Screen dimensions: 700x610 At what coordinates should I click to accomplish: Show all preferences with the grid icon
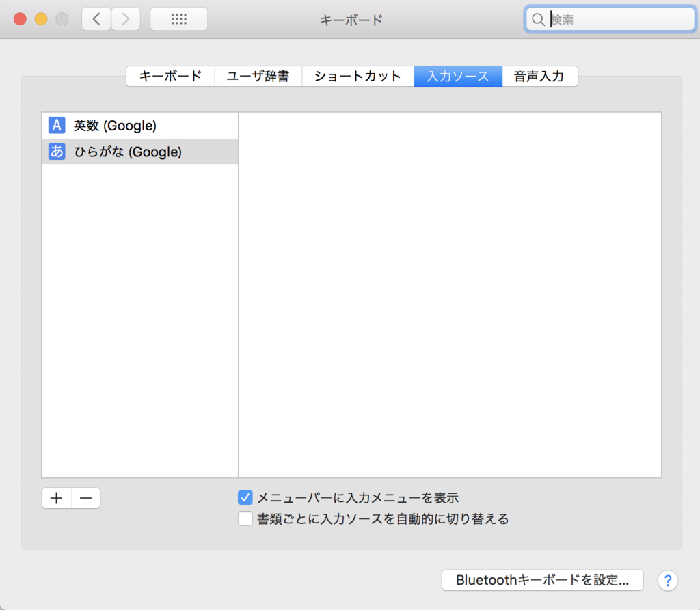tap(178, 19)
